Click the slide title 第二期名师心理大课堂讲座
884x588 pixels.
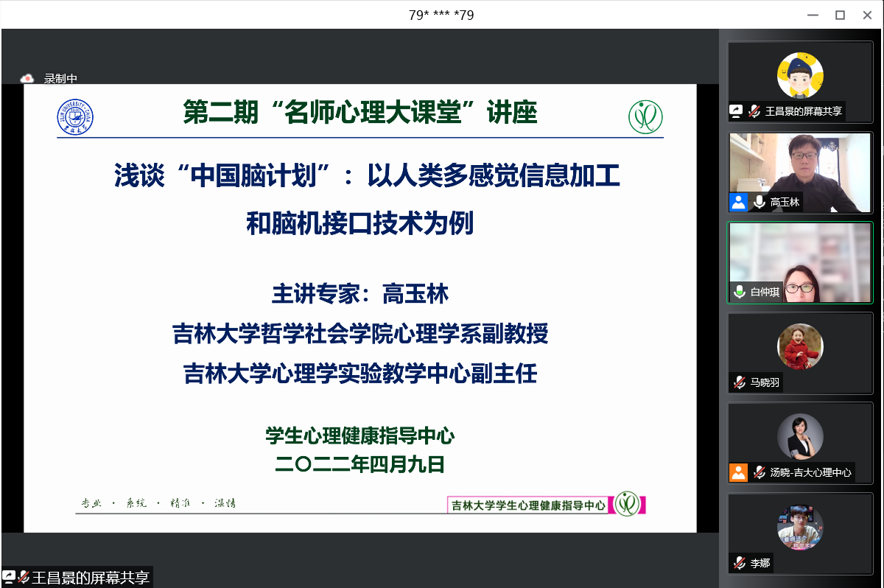pos(360,113)
